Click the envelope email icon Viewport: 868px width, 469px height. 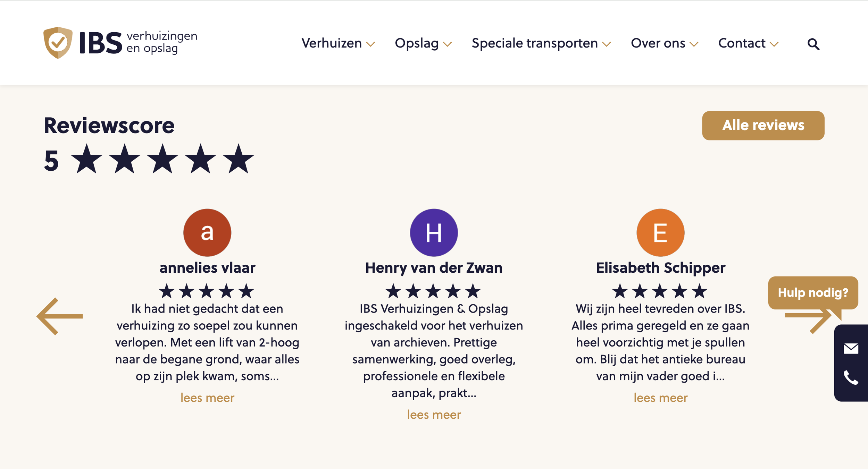point(851,348)
